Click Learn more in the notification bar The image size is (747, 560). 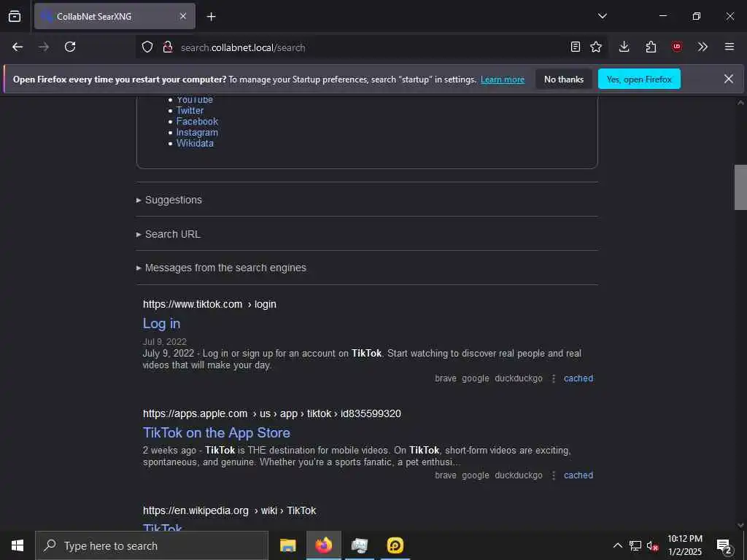point(503,79)
